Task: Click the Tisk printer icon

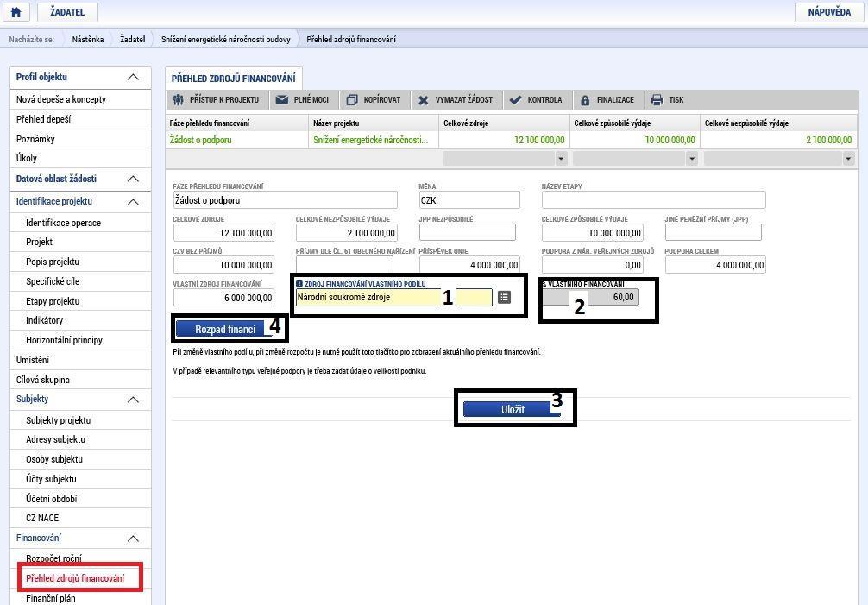Action: (657, 99)
